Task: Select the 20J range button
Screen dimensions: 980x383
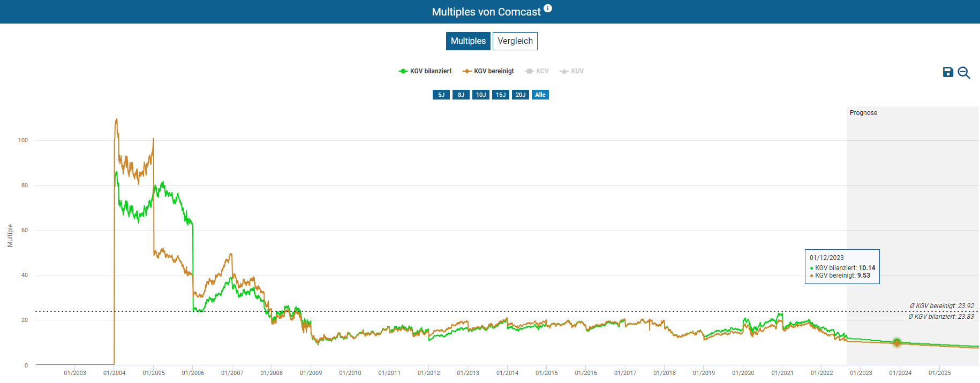Action: tap(520, 95)
